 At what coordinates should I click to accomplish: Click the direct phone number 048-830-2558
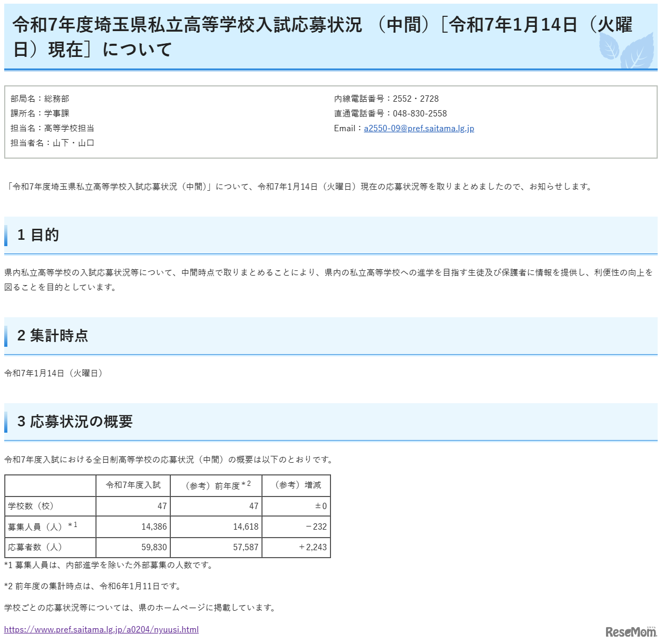point(419,113)
